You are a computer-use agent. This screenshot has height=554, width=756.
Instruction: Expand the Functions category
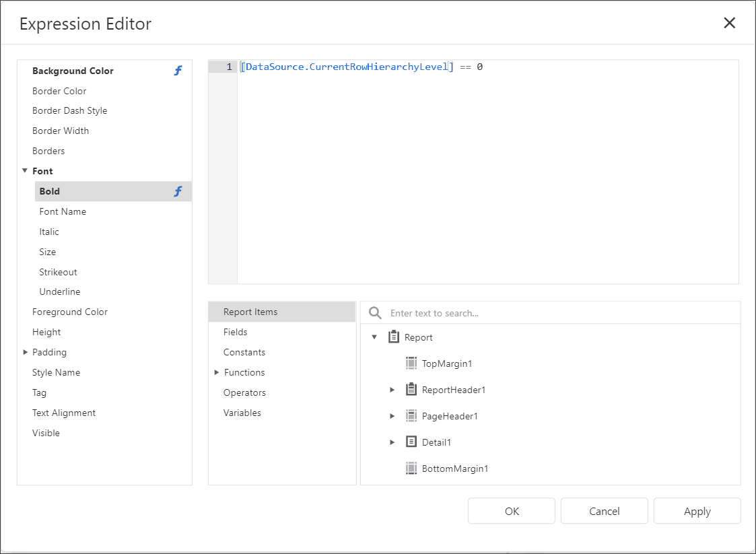pos(217,372)
